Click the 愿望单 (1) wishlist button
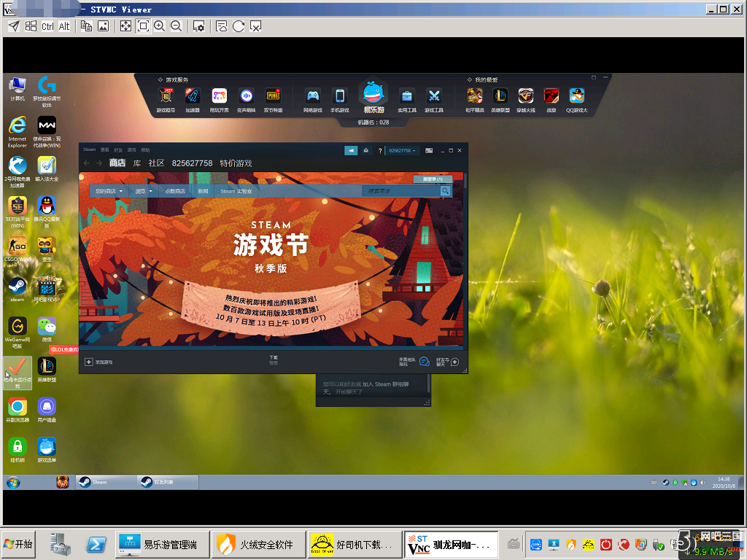The height and width of the screenshot is (560, 747). 433,179
